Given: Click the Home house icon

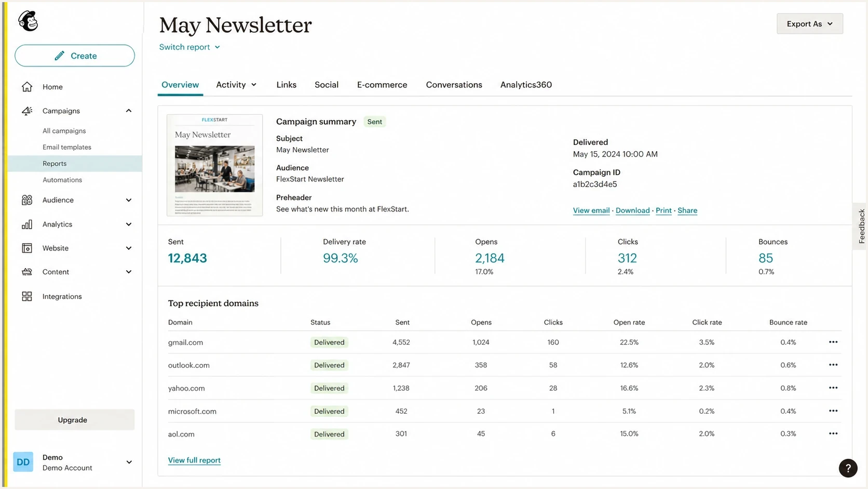Looking at the screenshot, I should click(x=27, y=87).
